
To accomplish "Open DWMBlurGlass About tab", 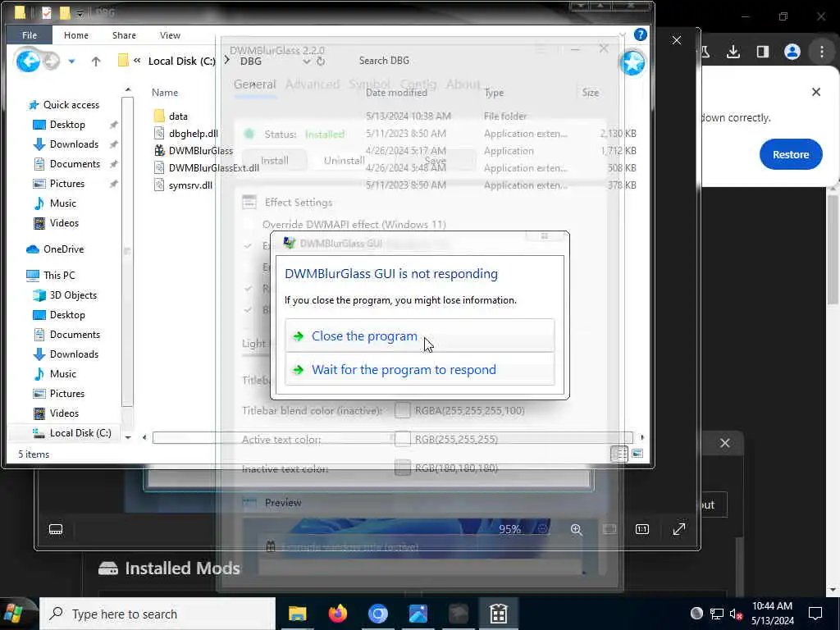I will pyautogui.click(x=463, y=84).
